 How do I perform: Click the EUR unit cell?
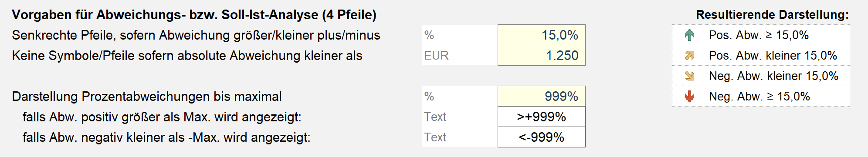click(460, 55)
